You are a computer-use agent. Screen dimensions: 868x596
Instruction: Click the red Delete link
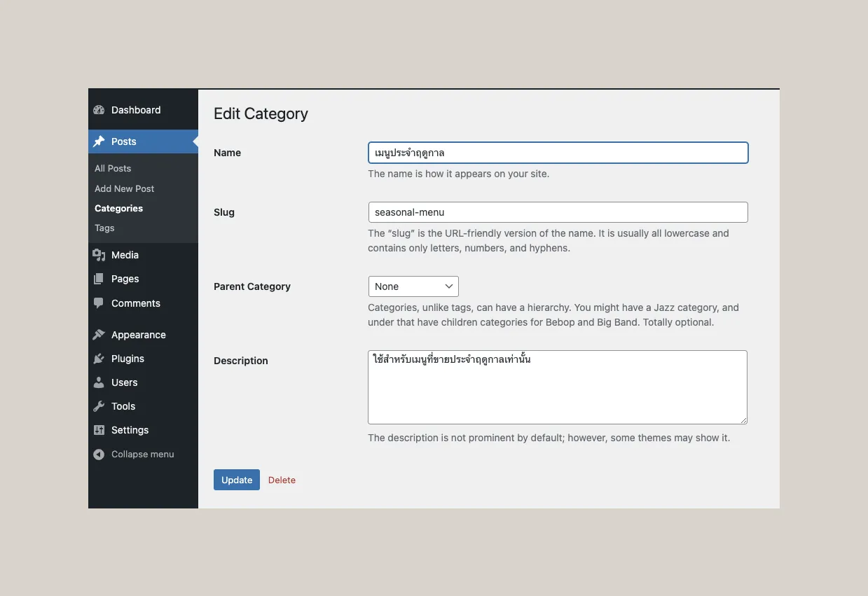[x=282, y=480]
